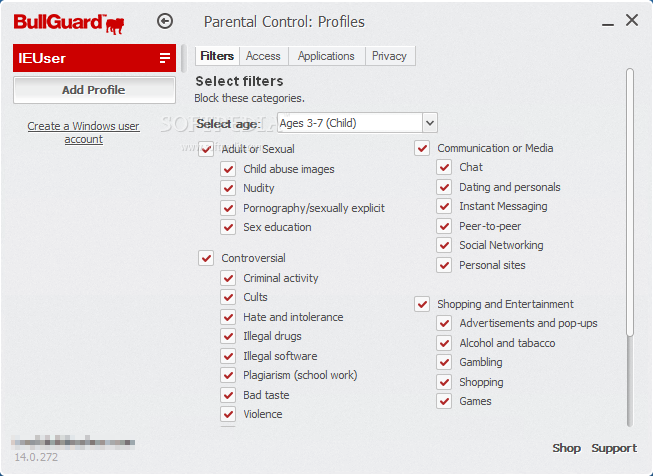Open the Applications tab
Viewport: 653px width, 476px height.
[x=326, y=56]
